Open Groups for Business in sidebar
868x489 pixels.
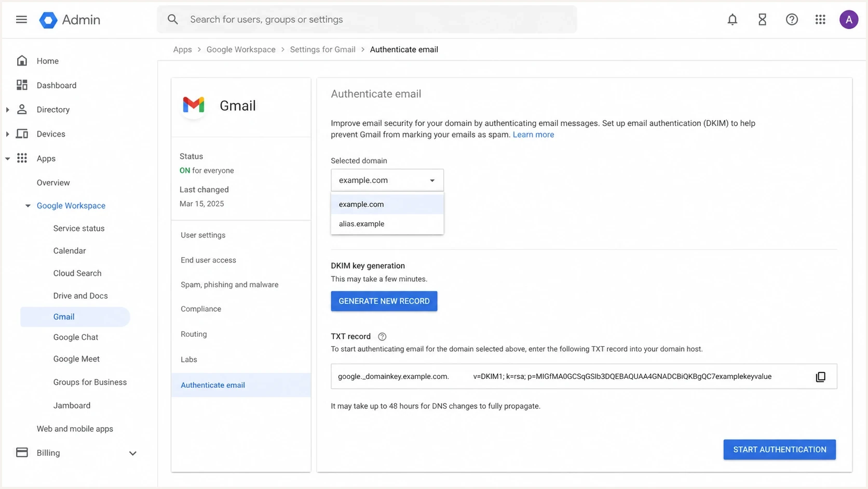point(90,382)
